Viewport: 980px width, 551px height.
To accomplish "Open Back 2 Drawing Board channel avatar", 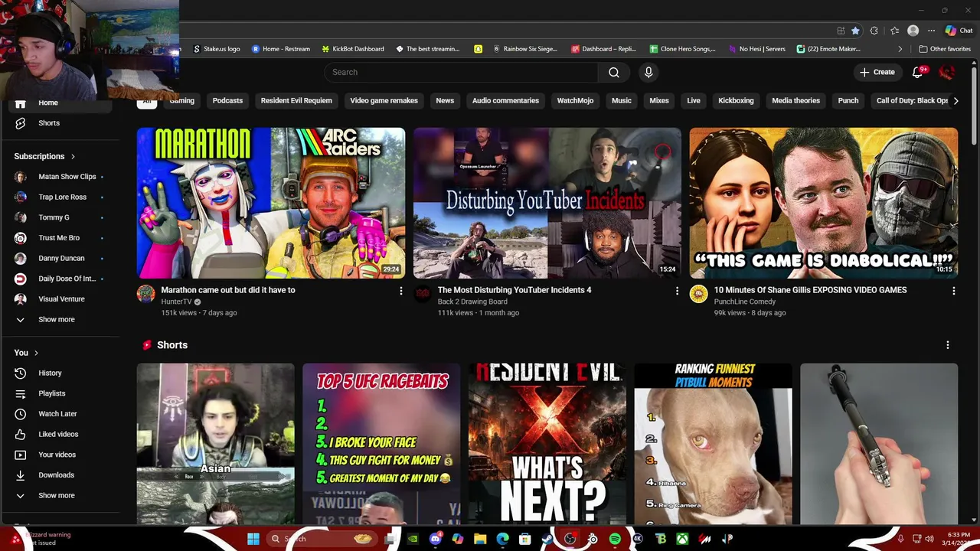I will tap(422, 294).
